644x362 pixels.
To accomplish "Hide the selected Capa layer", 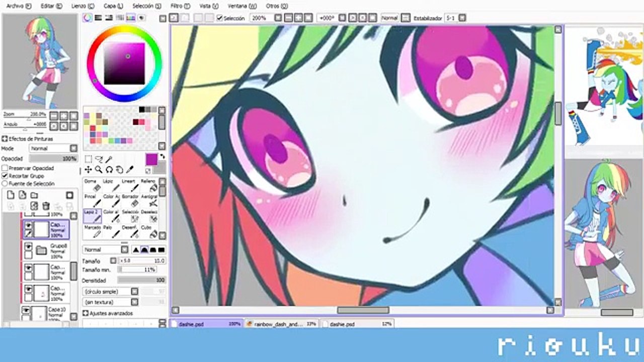I will [x=28, y=225].
